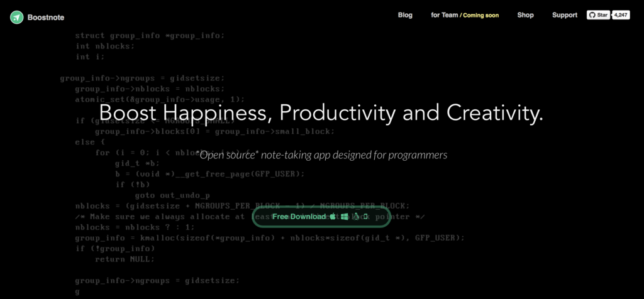This screenshot has height=299, width=644.
Task: Open the 4,247 stargazers count
Action: pyautogui.click(x=621, y=15)
